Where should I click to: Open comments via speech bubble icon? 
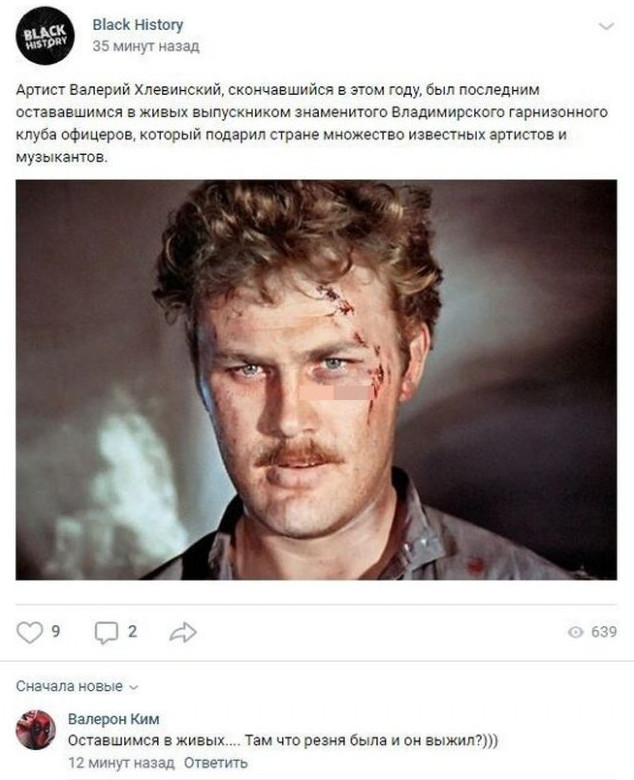click(106, 633)
